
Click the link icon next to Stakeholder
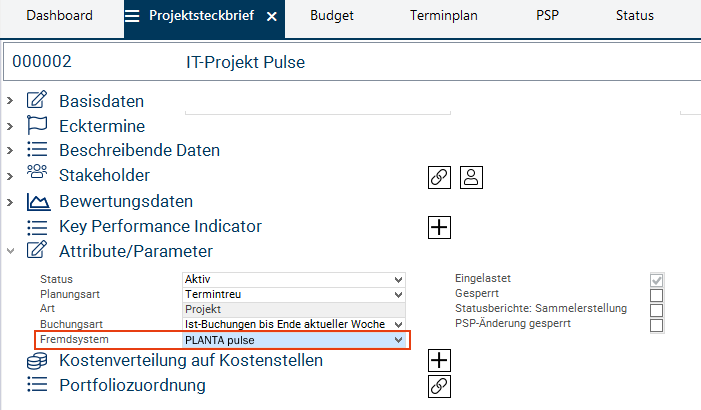click(x=438, y=178)
